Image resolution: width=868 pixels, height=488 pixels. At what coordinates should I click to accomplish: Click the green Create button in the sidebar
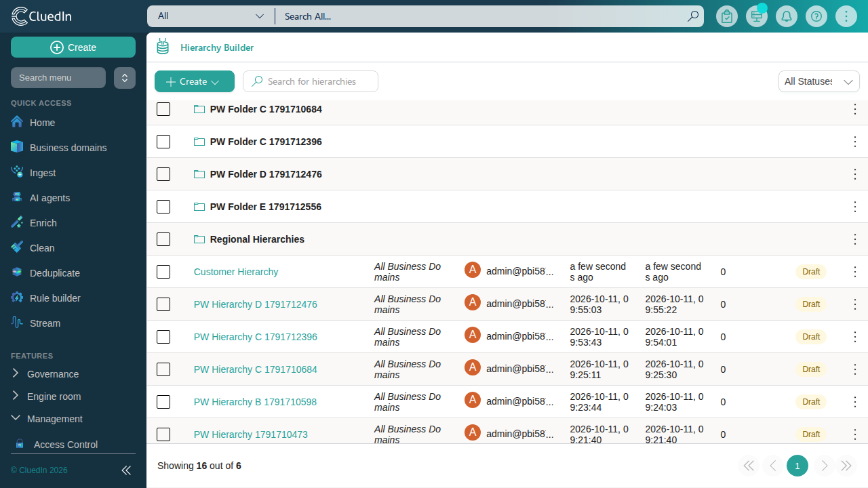[x=73, y=47]
